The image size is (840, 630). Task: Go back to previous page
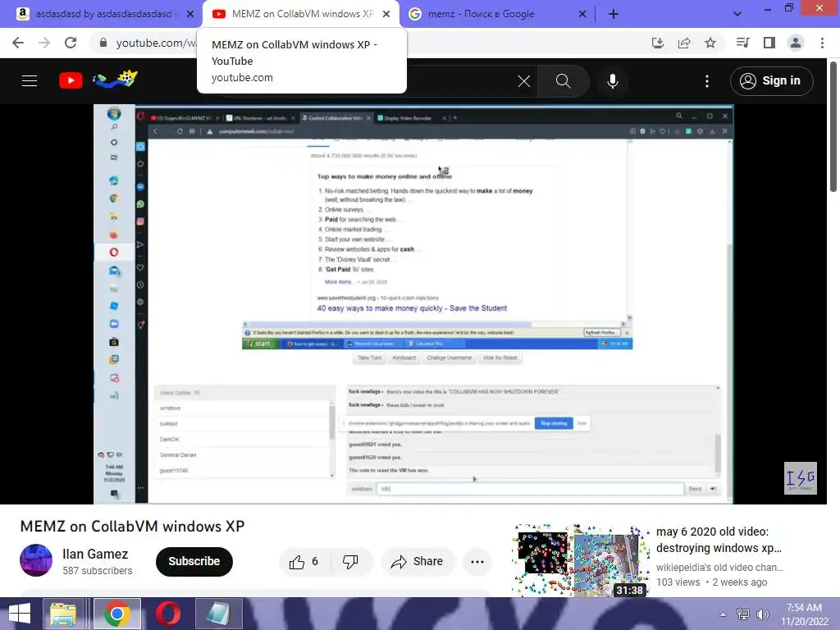click(18, 43)
